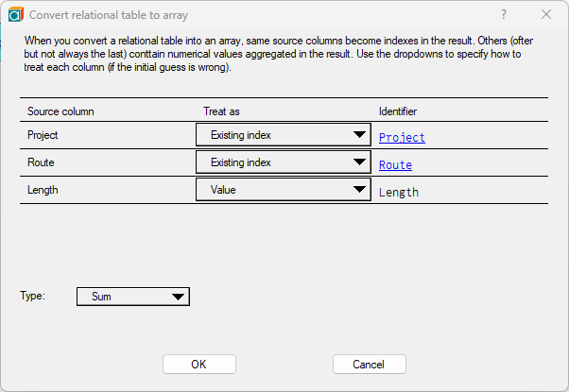Select the Length source column label
569x392 pixels.
coord(43,190)
